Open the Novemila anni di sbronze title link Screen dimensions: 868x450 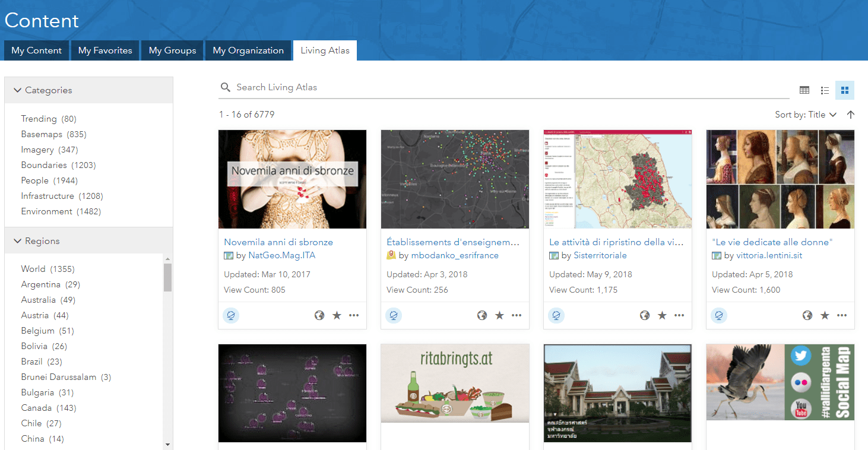tap(278, 242)
